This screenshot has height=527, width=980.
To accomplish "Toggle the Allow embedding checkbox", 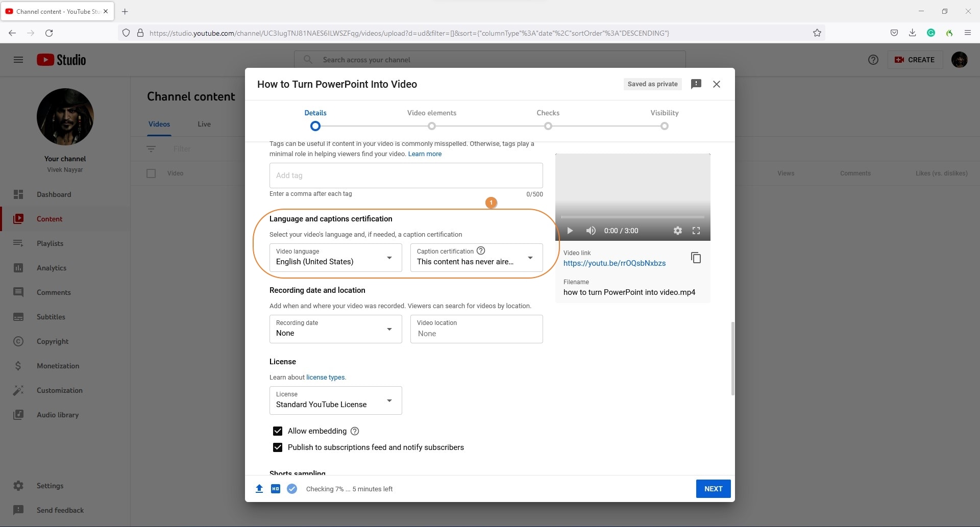I will pyautogui.click(x=278, y=431).
